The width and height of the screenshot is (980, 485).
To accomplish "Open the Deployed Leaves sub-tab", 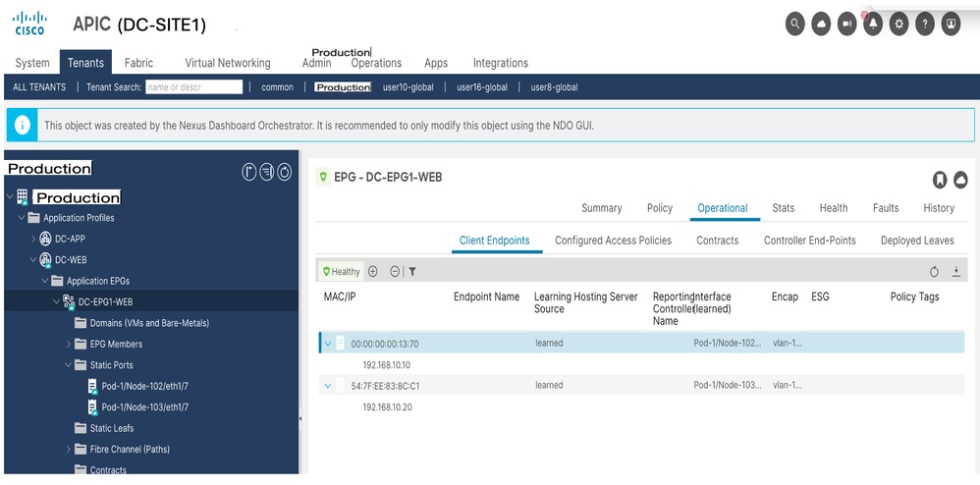I will 917,241.
